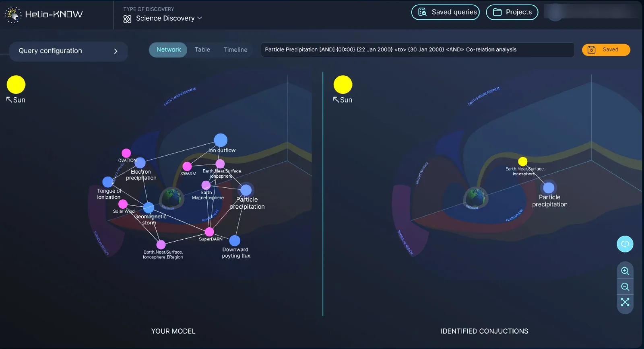Click the orange Saved button

[606, 50]
